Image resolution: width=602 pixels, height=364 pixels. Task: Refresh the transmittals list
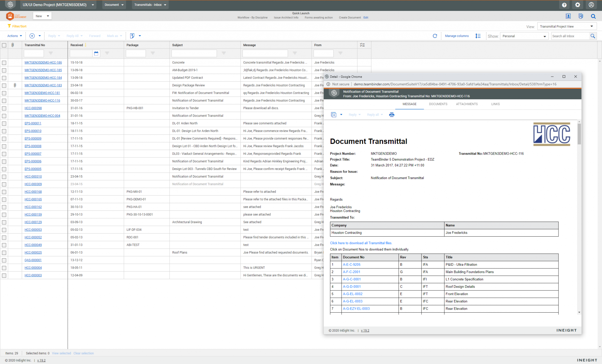click(435, 36)
